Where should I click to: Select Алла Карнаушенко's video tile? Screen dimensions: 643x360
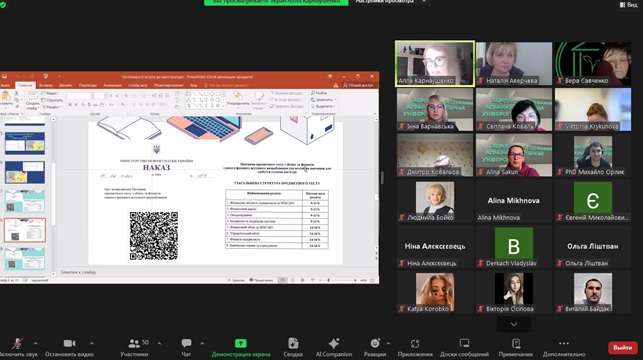pos(435,64)
